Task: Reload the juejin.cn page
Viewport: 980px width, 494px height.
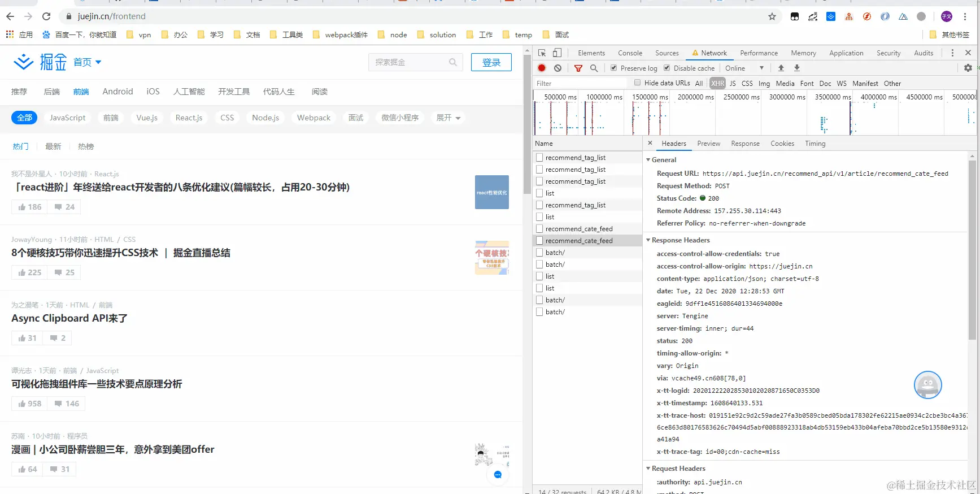Action: pyautogui.click(x=46, y=16)
